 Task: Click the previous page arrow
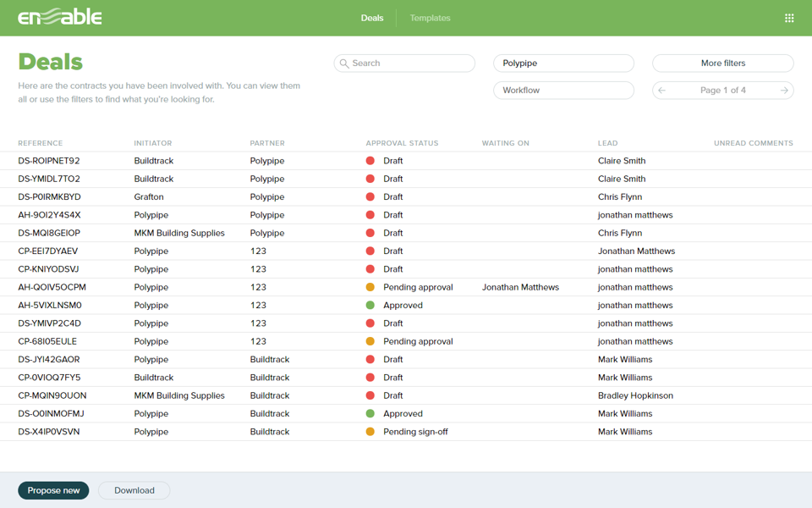pyautogui.click(x=661, y=90)
